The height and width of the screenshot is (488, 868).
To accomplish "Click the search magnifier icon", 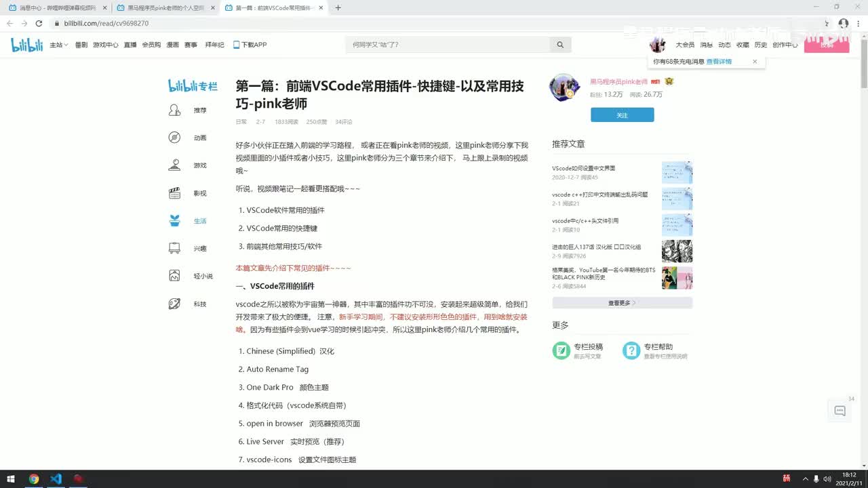I will [x=560, y=45].
